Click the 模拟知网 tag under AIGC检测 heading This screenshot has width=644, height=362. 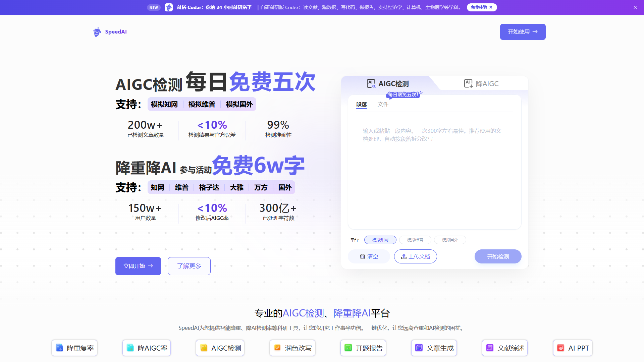(164, 104)
